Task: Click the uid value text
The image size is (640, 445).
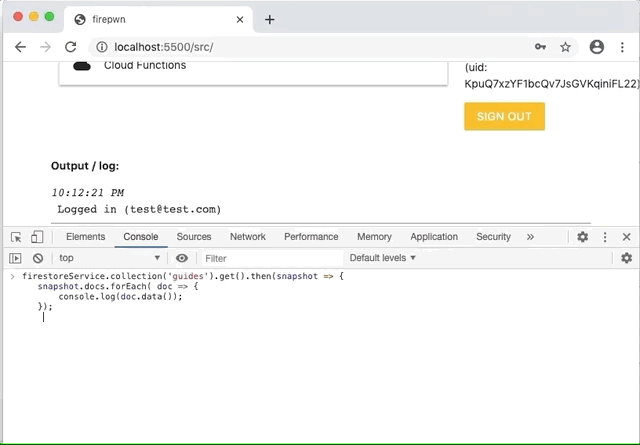Action: (551, 84)
